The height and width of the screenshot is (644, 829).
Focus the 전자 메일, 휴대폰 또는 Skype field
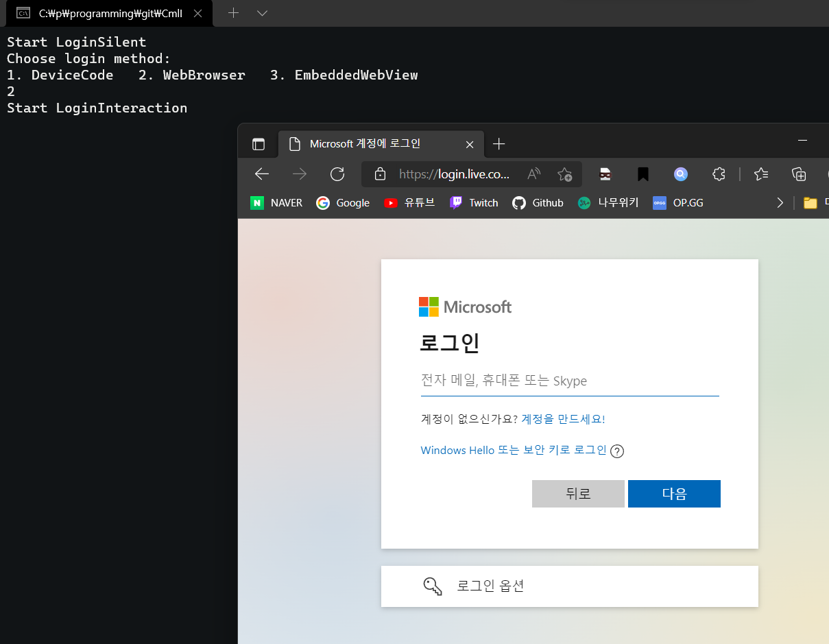click(x=570, y=381)
